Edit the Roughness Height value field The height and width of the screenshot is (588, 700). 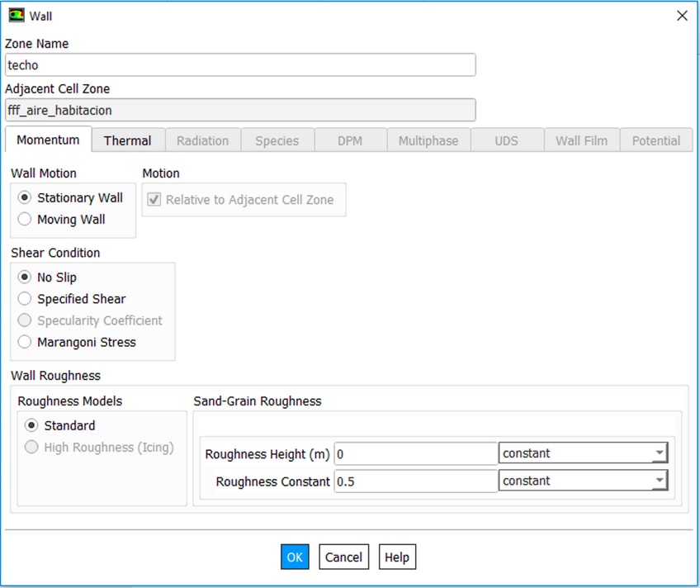(x=415, y=453)
